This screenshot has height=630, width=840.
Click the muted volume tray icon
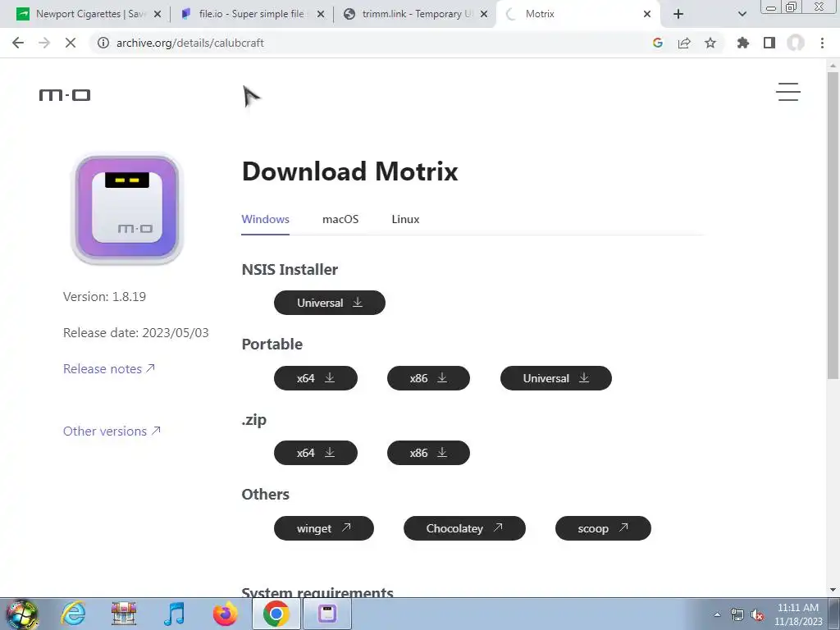click(757, 614)
